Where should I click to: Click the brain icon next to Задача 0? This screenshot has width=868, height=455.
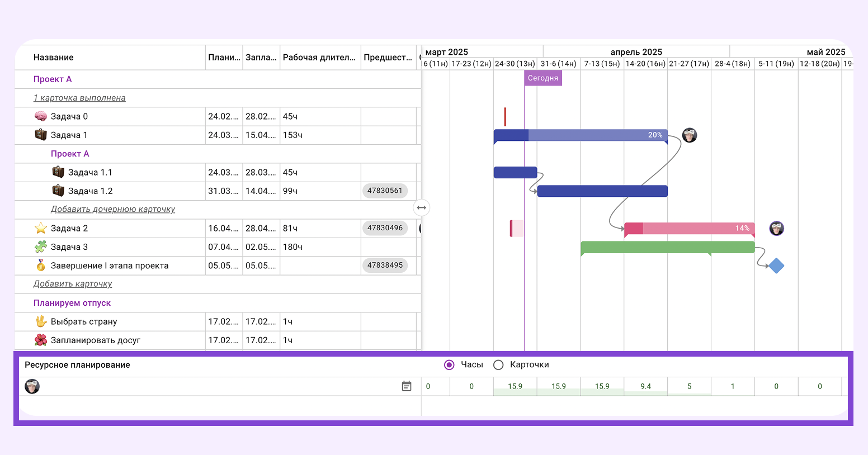point(41,116)
